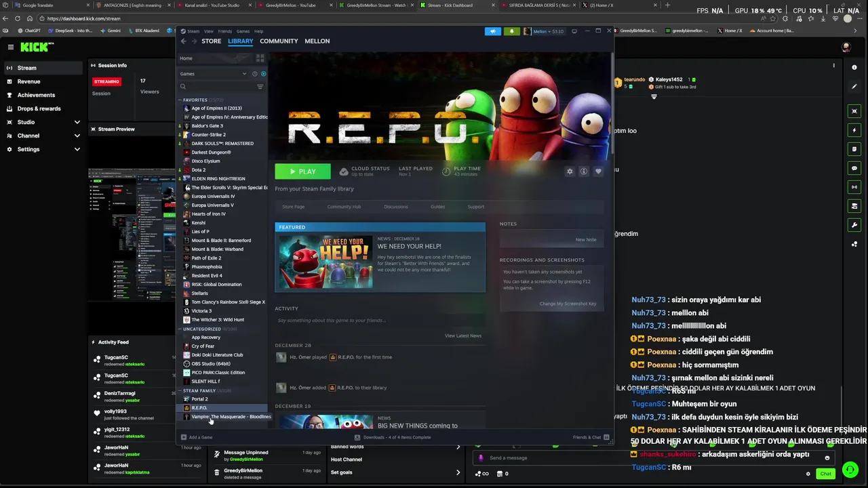
Task: Click the broadcast signal icon in Kick toolbar
Action: pyautogui.click(x=854, y=187)
